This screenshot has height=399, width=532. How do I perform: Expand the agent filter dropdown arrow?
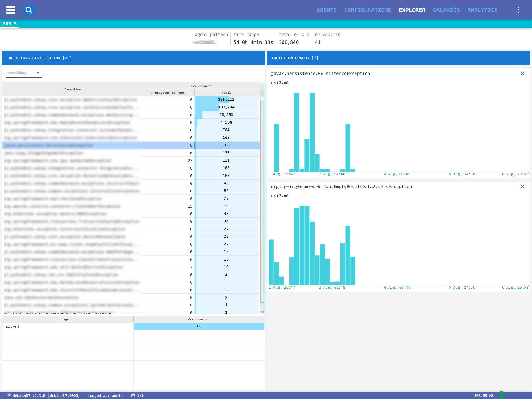(x=38, y=73)
